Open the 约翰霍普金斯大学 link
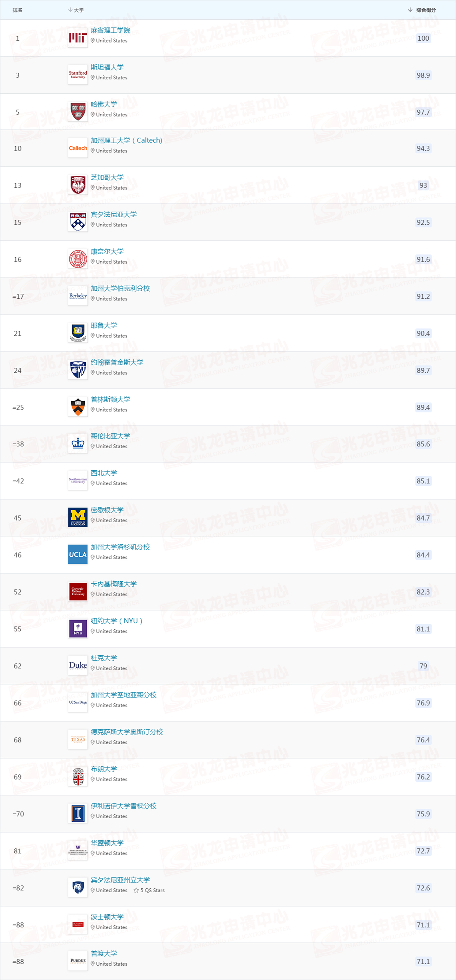456x980 pixels. [x=117, y=362]
